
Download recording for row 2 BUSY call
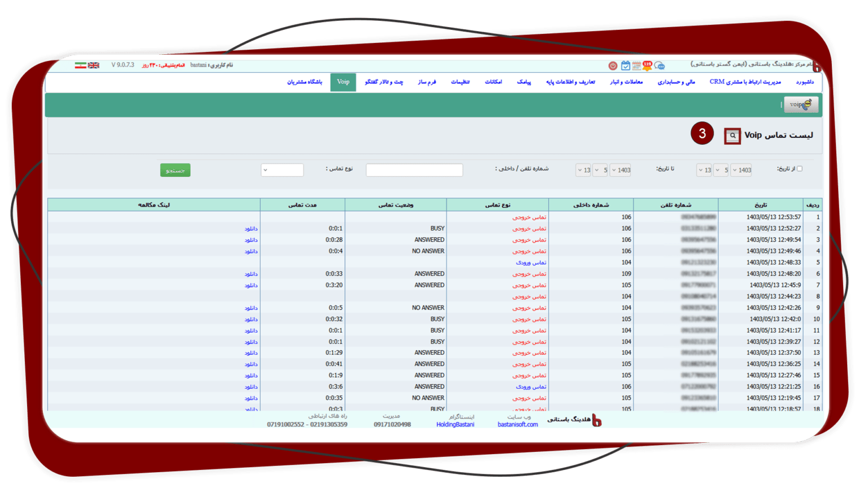(251, 229)
